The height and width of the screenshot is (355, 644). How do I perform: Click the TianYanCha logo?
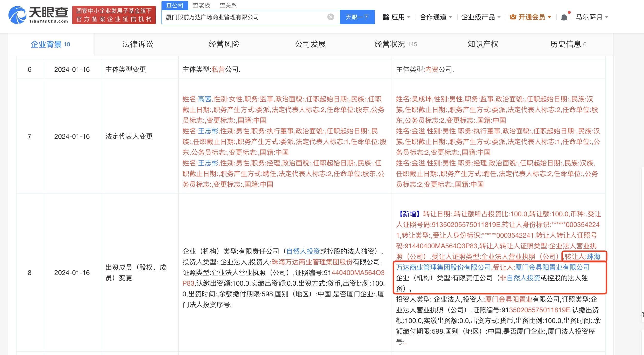[x=38, y=15]
